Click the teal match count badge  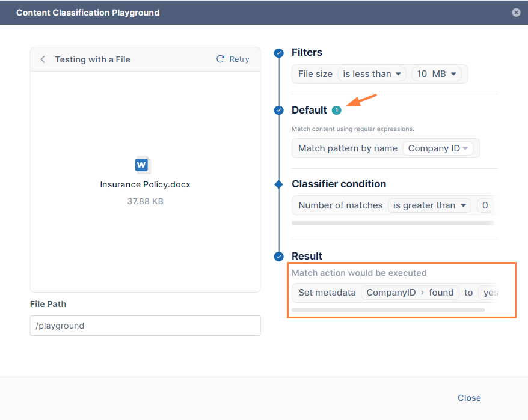pyautogui.click(x=336, y=111)
